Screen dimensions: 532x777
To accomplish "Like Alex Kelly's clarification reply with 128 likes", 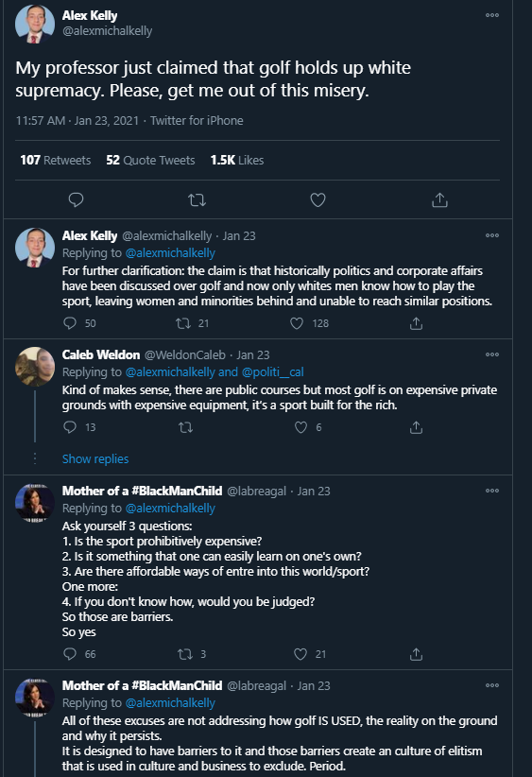I will click(297, 323).
